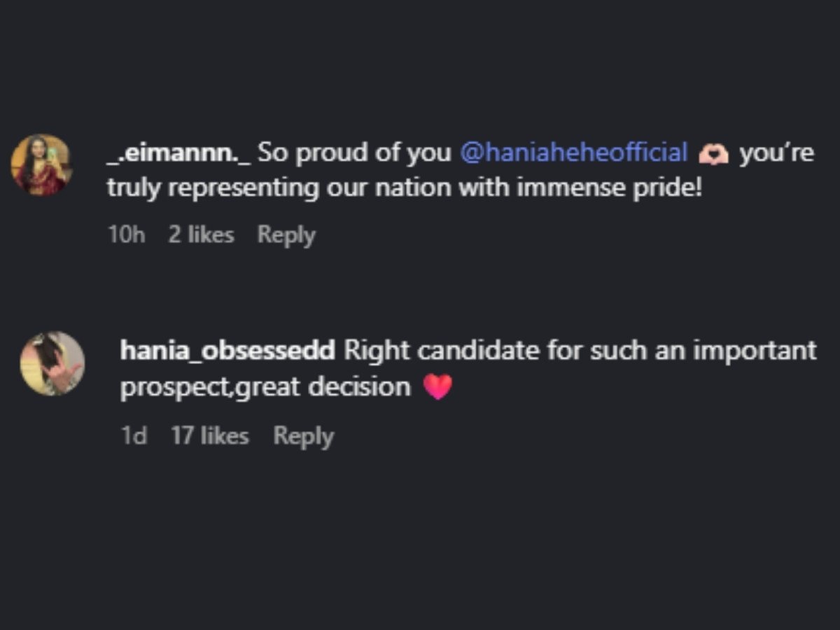Open the hania_obsessedd profile picture

pyautogui.click(x=52, y=363)
